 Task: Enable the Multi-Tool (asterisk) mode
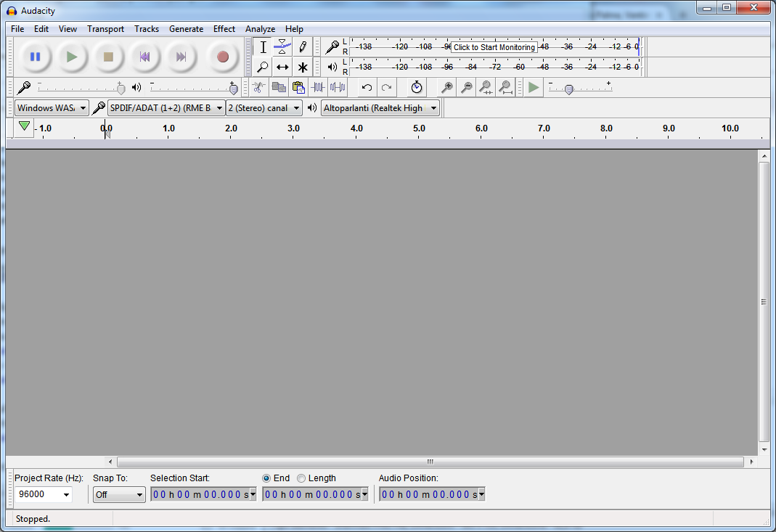pyautogui.click(x=303, y=67)
